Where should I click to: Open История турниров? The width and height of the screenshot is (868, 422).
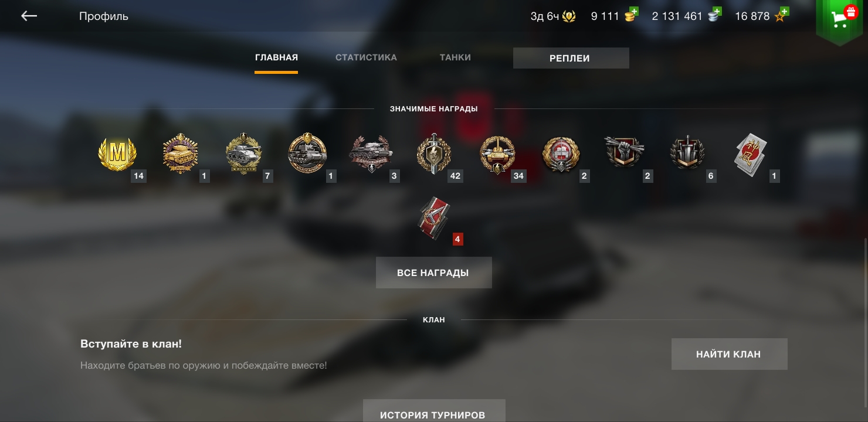[434, 411]
